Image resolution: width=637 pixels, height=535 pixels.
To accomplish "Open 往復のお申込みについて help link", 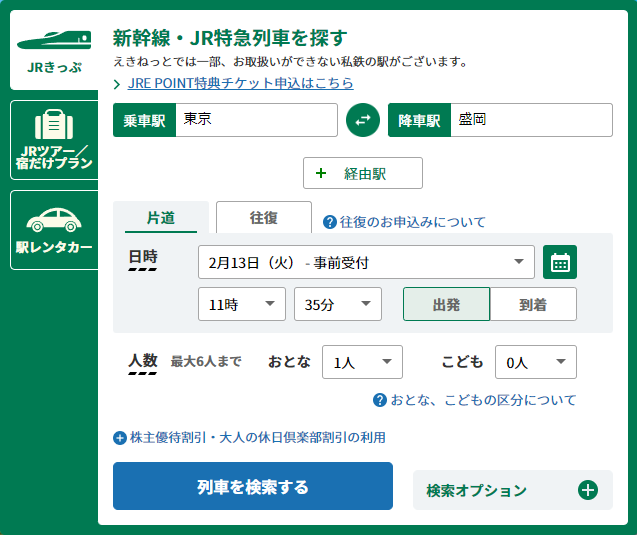I will point(413,222).
